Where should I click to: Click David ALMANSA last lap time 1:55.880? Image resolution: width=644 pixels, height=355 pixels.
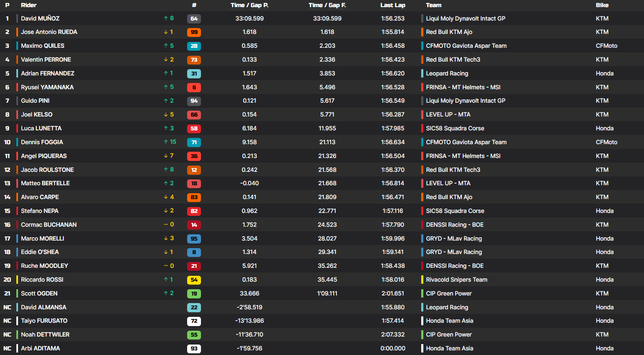tap(393, 307)
